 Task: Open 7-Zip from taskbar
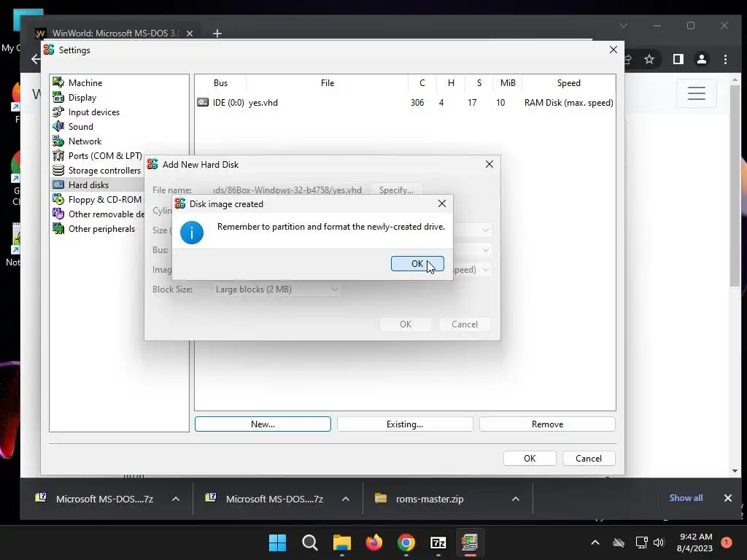[438, 542]
